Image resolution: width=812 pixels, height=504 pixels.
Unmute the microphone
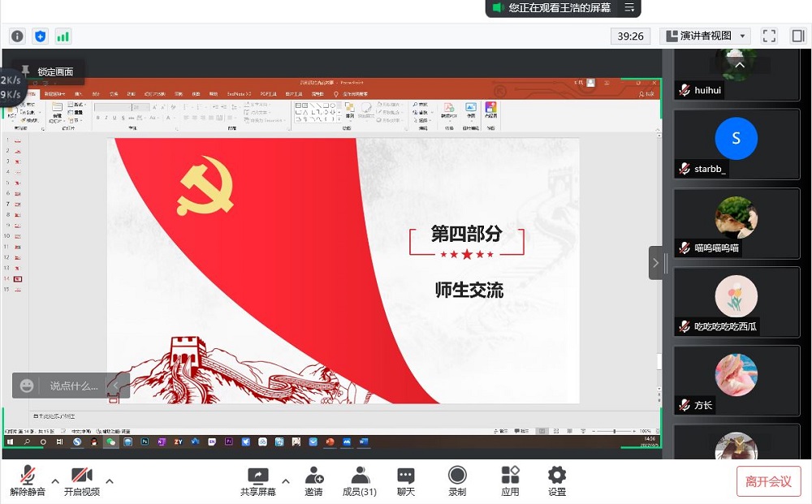(28, 476)
